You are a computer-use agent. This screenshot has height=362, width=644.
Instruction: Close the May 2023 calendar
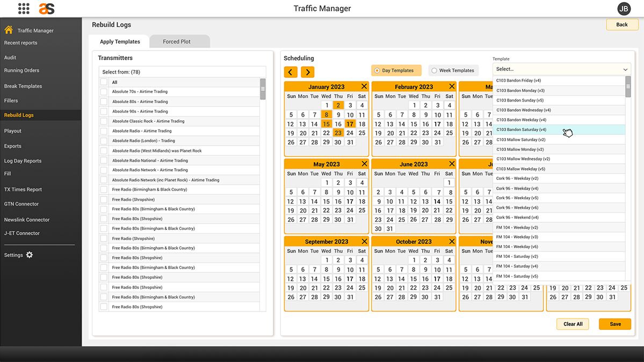(364, 163)
